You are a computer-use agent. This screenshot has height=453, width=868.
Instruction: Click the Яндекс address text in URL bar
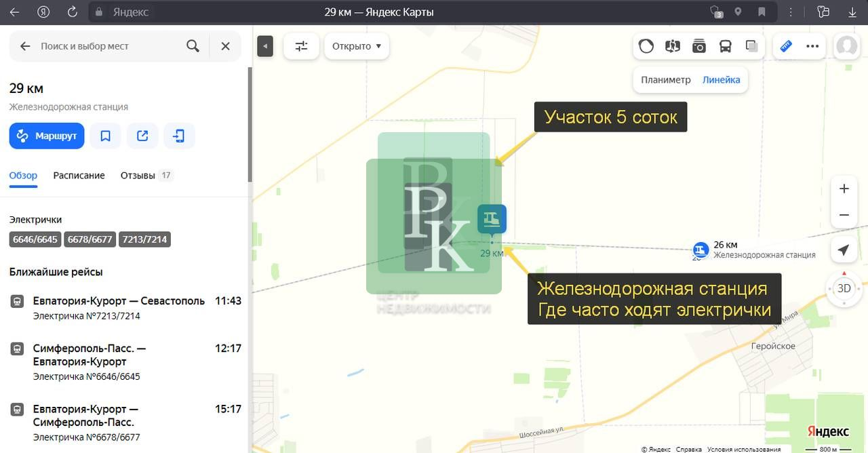(131, 12)
